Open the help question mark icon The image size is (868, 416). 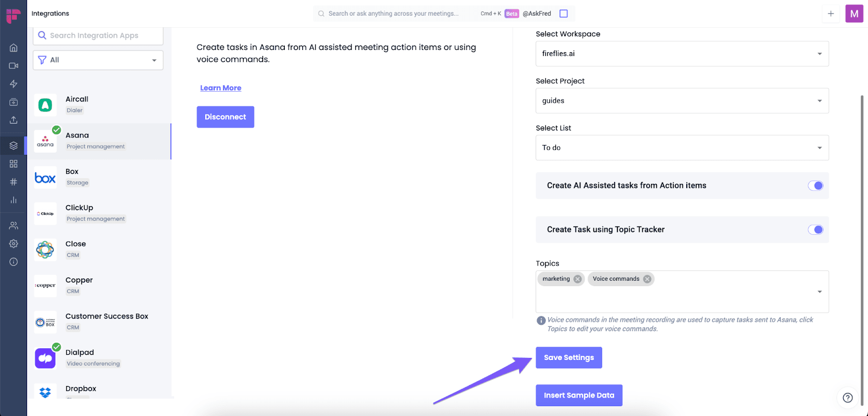[848, 398]
